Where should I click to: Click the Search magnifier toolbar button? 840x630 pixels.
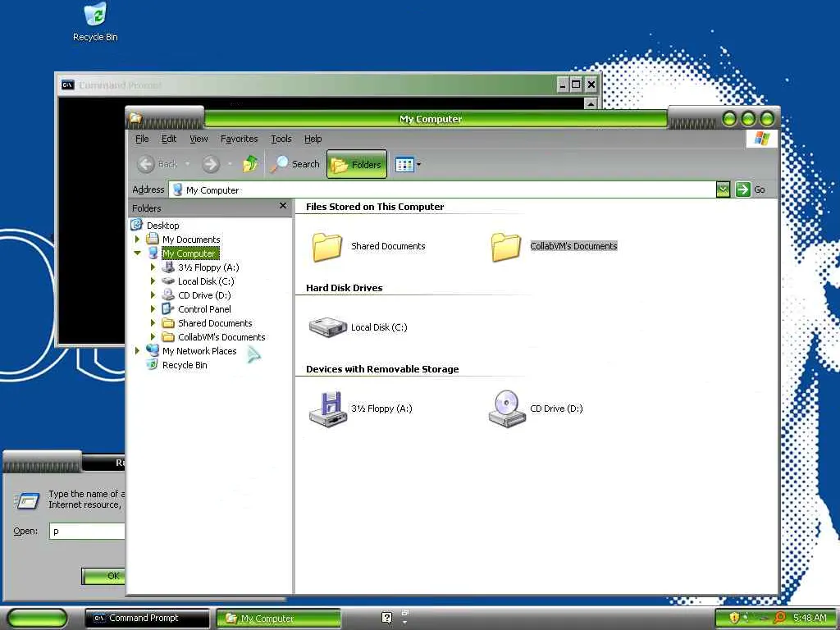294,164
